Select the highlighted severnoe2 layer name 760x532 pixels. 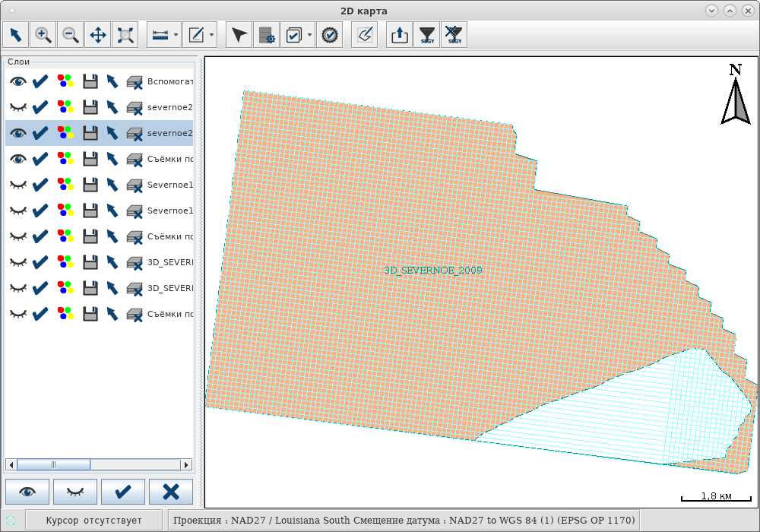tap(169, 133)
